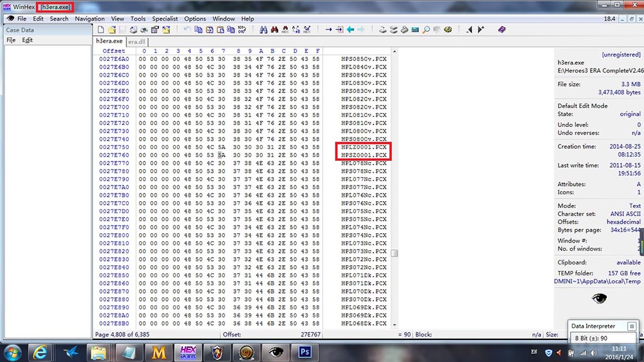
Task: Click the Copy block icon beside Undo
Action: 199,30
